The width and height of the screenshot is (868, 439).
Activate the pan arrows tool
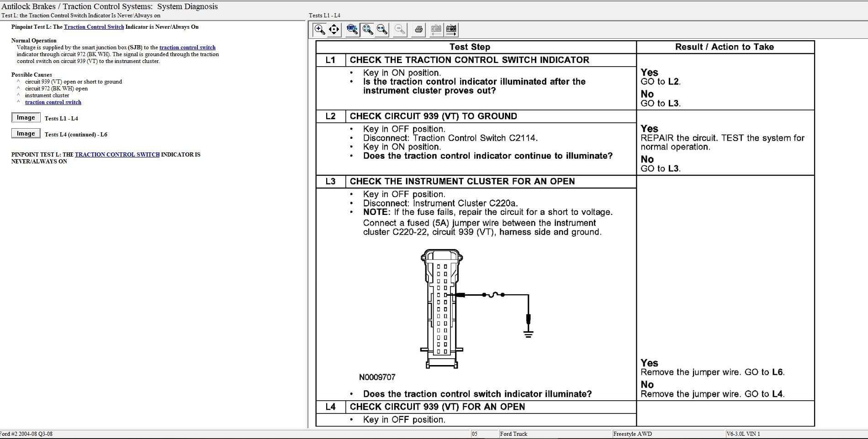[334, 30]
